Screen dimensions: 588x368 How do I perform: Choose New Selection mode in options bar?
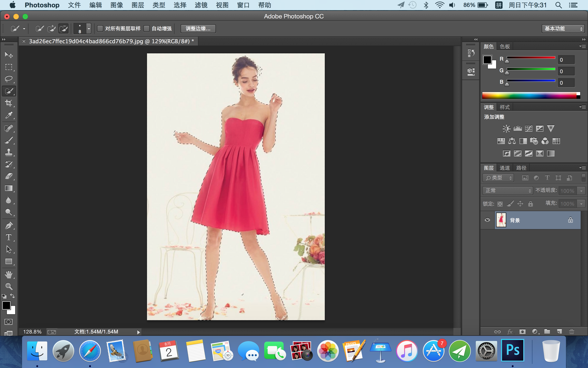click(x=39, y=29)
